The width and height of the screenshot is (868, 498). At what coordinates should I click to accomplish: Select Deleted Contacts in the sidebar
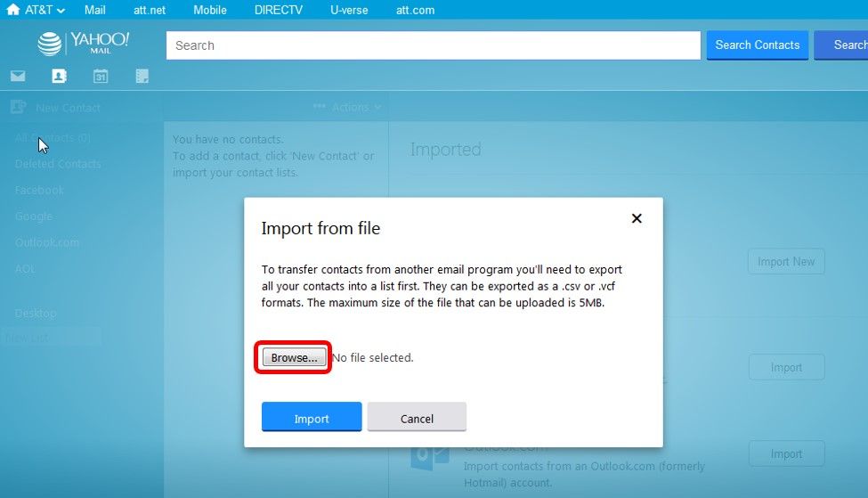pyautogui.click(x=58, y=164)
